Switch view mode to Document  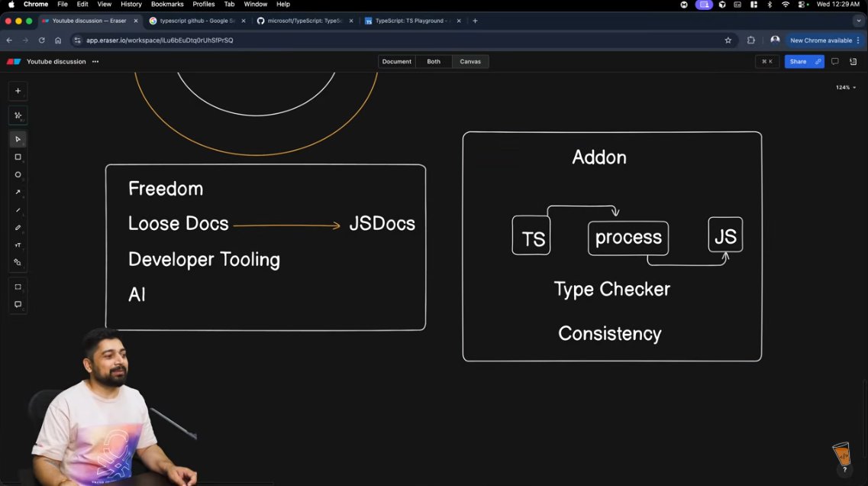click(396, 61)
